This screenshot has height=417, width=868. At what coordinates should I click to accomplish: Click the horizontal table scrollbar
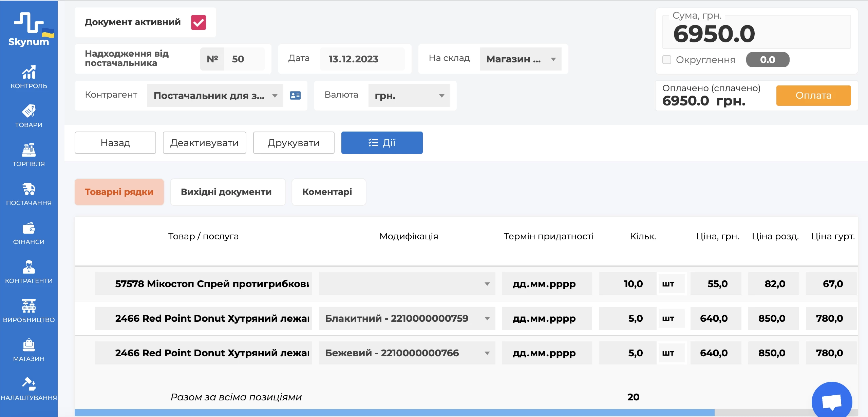[x=394, y=413]
